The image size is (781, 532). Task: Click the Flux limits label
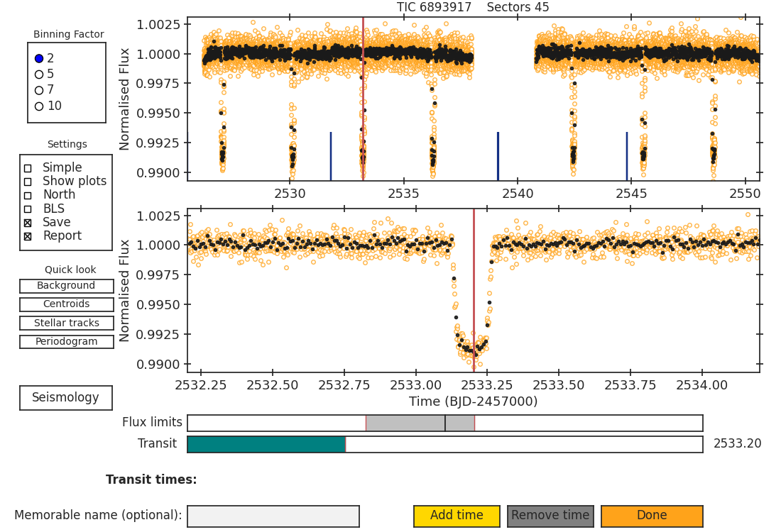[152, 423]
